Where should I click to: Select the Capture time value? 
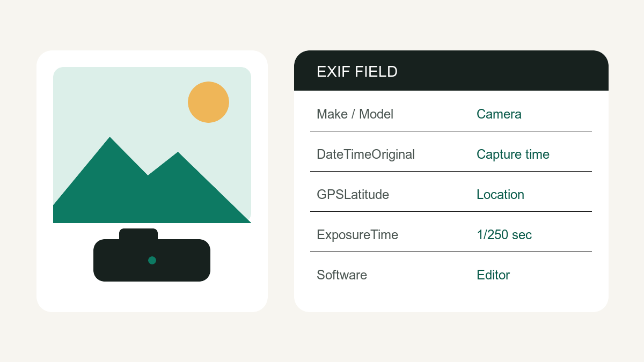click(513, 154)
